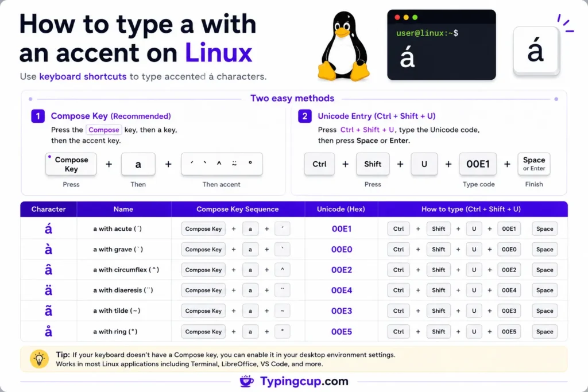Click the large Shift keycap in method 2
Viewport: 588px width, 392px height.
point(373,164)
